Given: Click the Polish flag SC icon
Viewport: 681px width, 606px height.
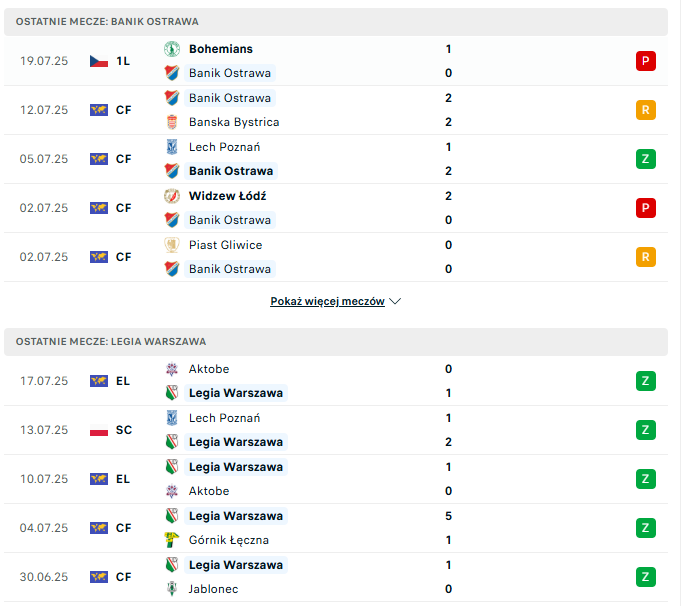Looking at the screenshot, I should [x=99, y=430].
